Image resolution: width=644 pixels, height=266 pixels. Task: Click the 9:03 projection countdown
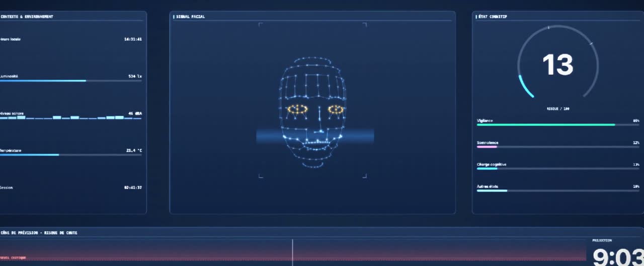click(618, 257)
